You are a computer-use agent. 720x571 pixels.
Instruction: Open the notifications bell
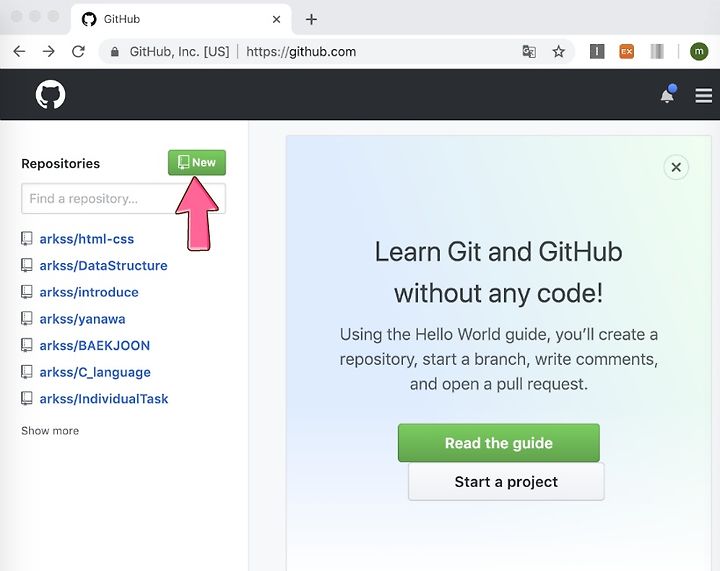tap(668, 95)
